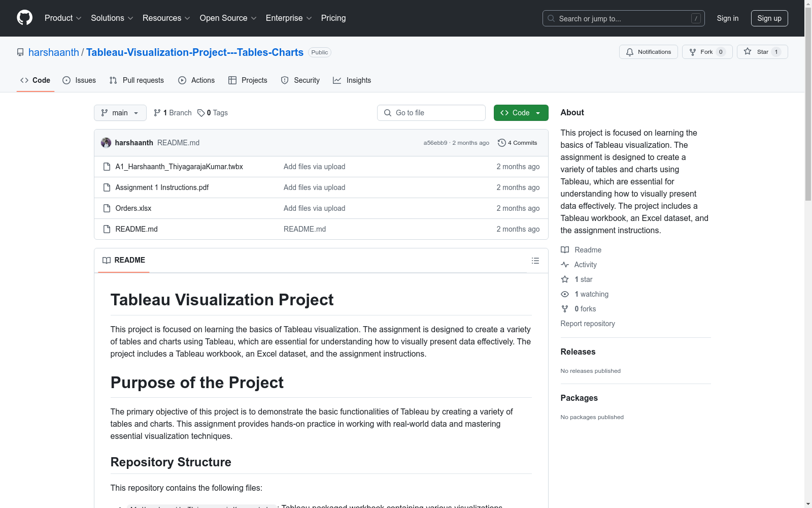The height and width of the screenshot is (508, 812).
Task: Star this repository
Action: tap(762, 52)
